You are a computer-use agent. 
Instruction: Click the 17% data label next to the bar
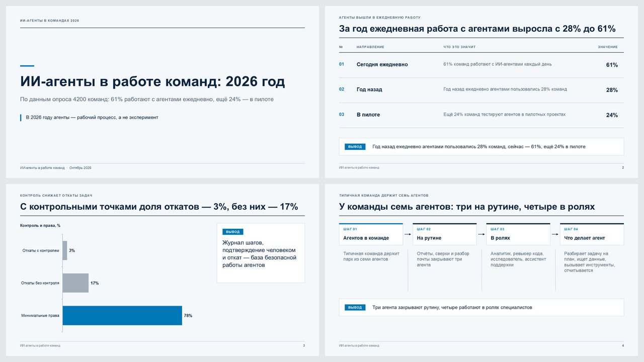pyautogui.click(x=95, y=283)
